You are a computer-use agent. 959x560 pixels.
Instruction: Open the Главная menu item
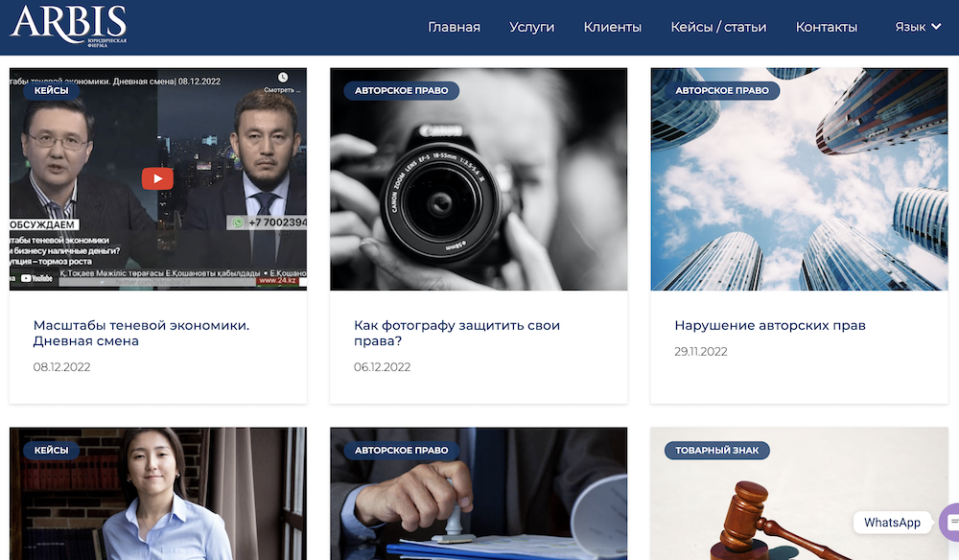(x=454, y=27)
